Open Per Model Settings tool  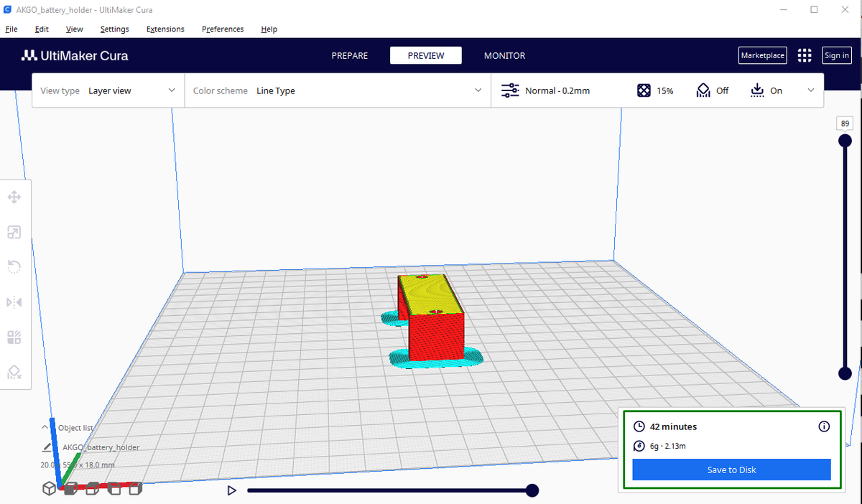[x=14, y=337]
